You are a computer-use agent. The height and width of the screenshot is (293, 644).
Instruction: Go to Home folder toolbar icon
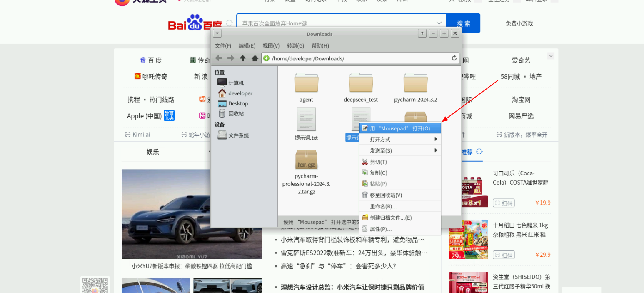[255, 58]
